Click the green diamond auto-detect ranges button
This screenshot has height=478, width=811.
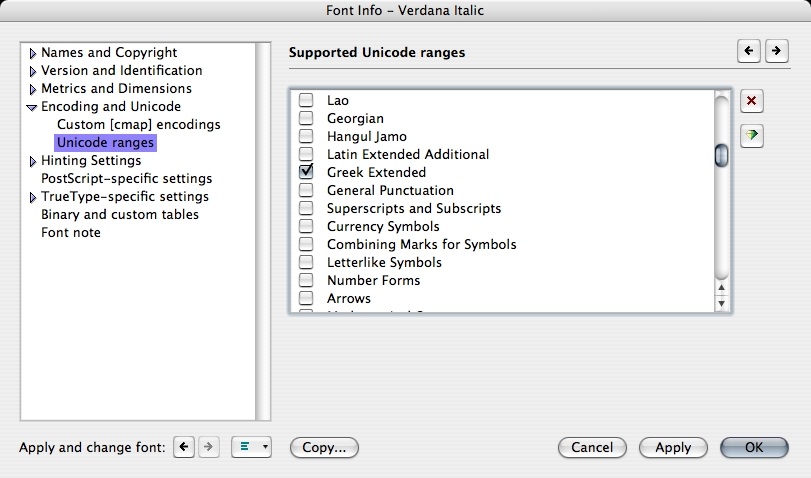(752, 136)
